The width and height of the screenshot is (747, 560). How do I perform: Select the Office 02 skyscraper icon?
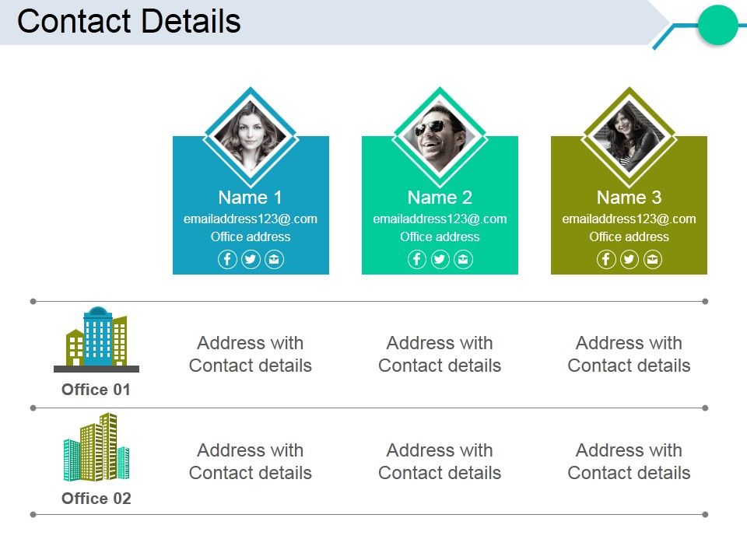coord(96,447)
